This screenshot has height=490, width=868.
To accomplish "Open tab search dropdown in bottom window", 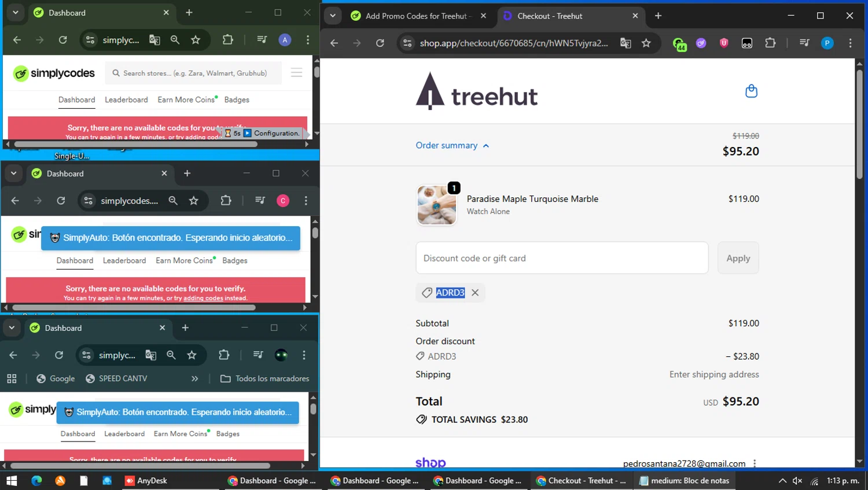I will (x=12, y=328).
